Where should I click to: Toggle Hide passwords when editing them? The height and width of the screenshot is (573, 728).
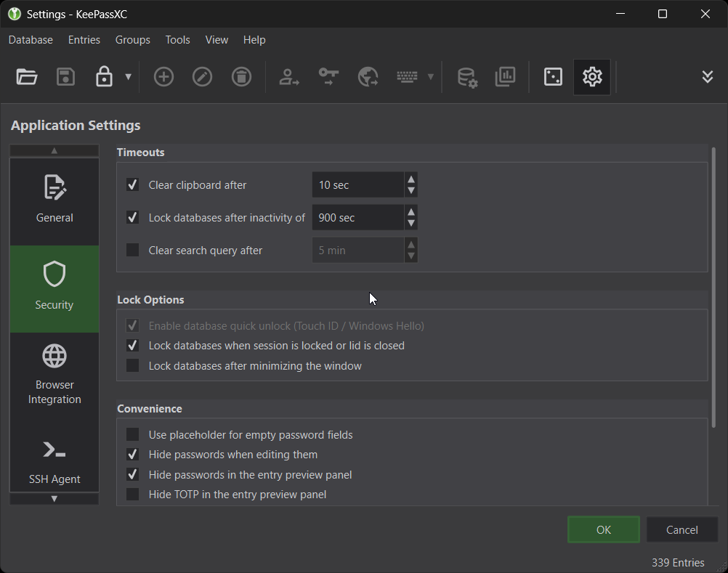pyautogui.click(x=132, y=454)
